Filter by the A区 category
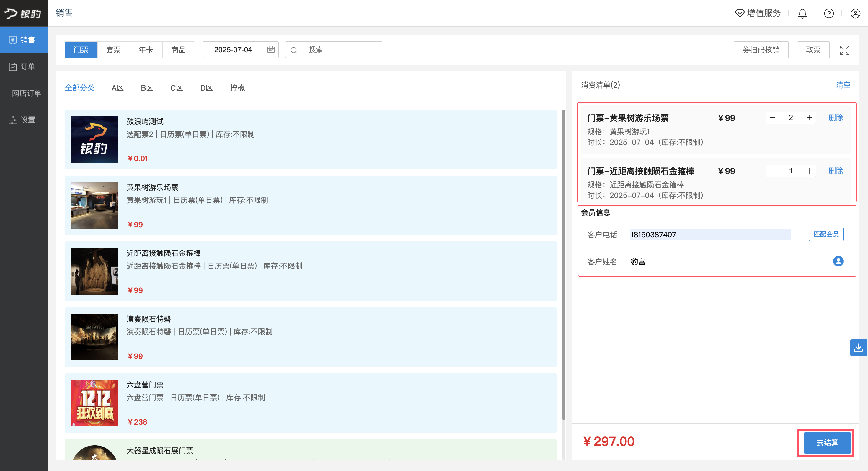Screen dimensions: 868x471 click(x=117, y=88)
